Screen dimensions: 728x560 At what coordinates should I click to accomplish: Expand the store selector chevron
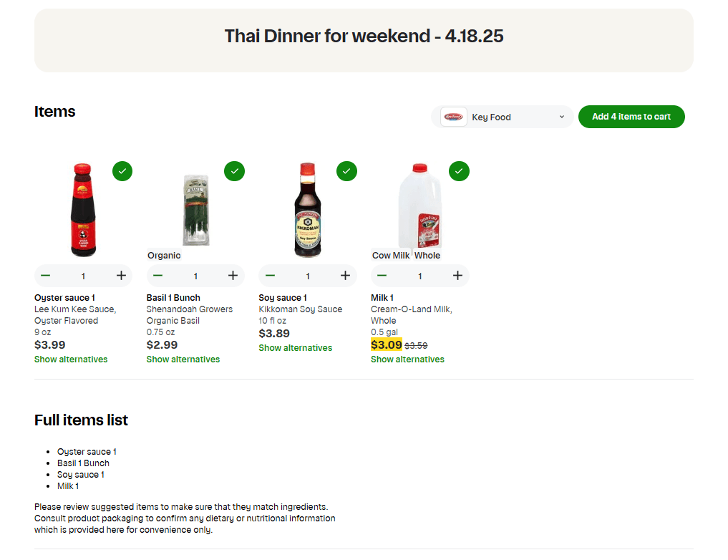click(x=561, y=116)
